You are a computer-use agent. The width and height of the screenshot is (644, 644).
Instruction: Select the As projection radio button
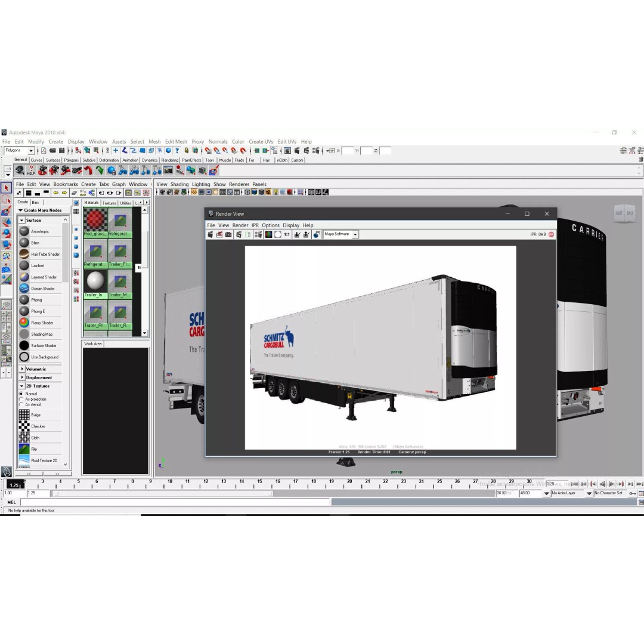21,399
